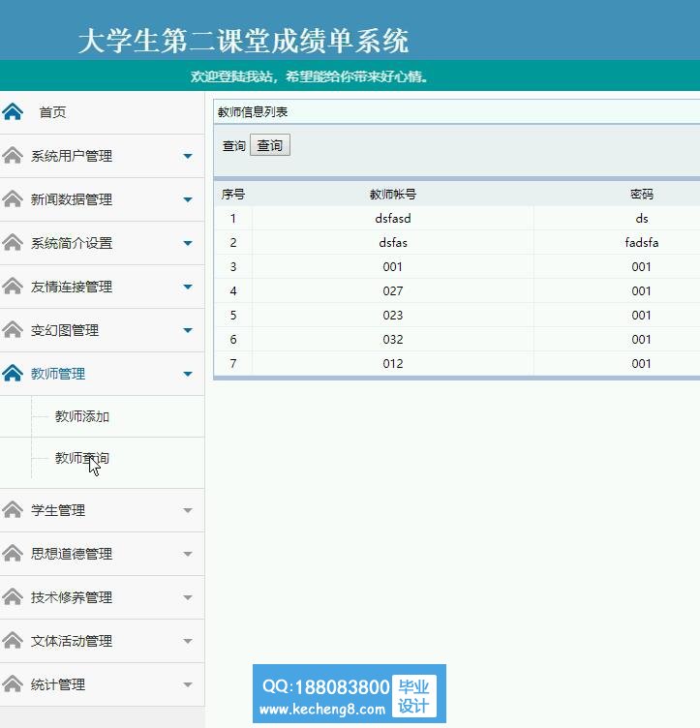The height and width of the screenshot is (728, 700).
Task: Expand the 技术修养管理 dropdown arrow
Action: point(188,597)
